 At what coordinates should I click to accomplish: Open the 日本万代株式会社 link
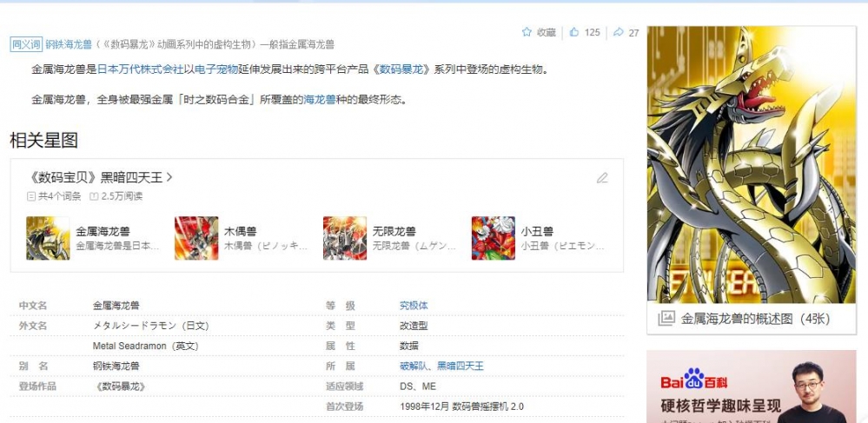click(141, 69)
